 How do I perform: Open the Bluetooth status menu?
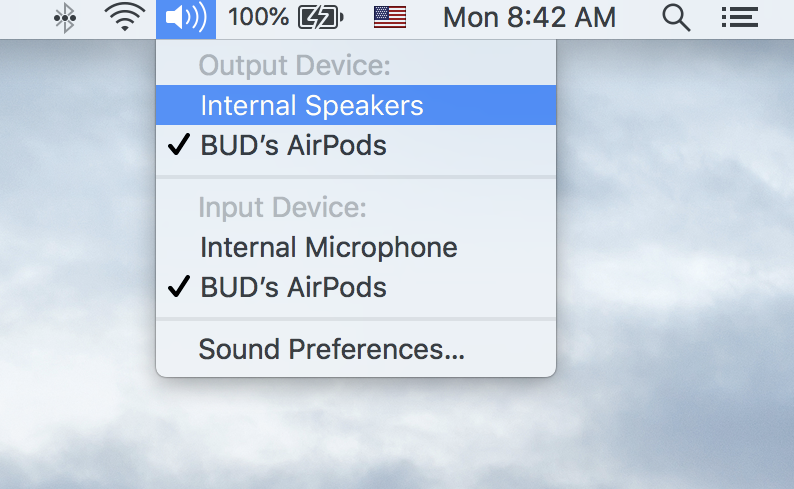point(65,18)
